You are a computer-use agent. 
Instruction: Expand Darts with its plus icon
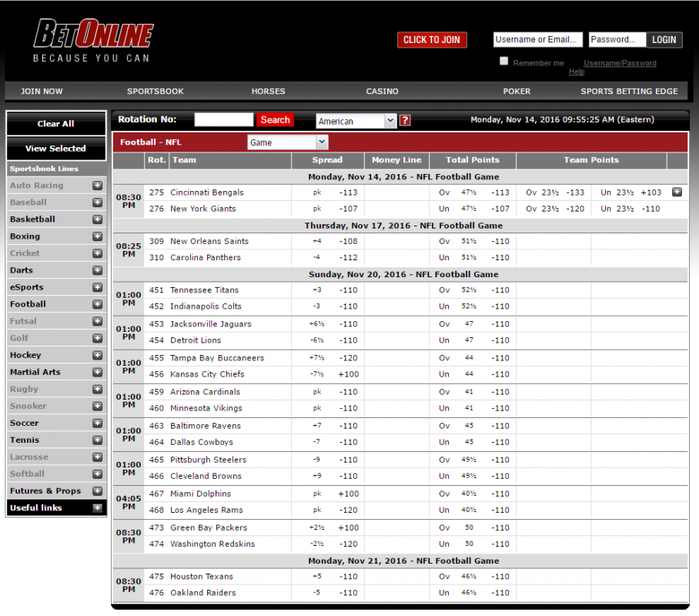[x=98, y=270]
